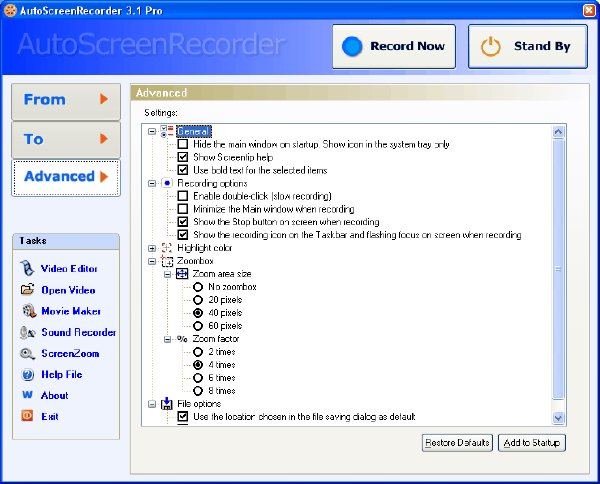Open the Advanced section tab

(x=66, y=178)
